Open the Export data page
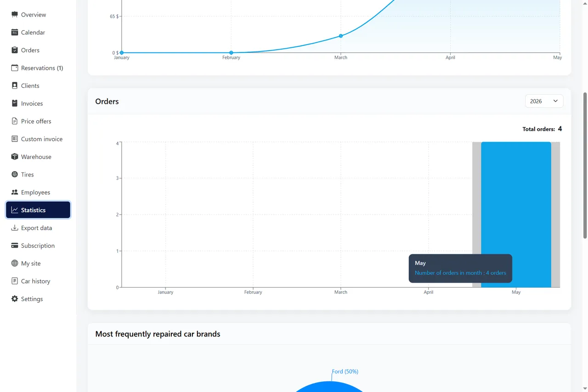 (38, 228)
